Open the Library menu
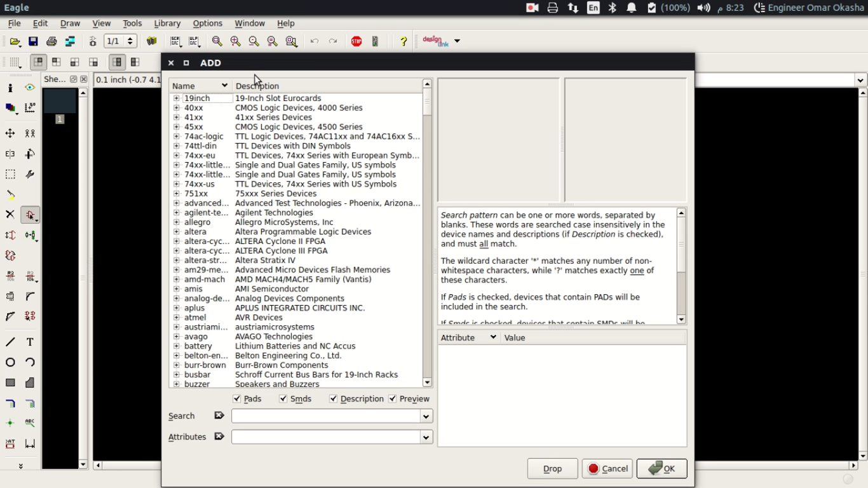 [x=167, y=24]
